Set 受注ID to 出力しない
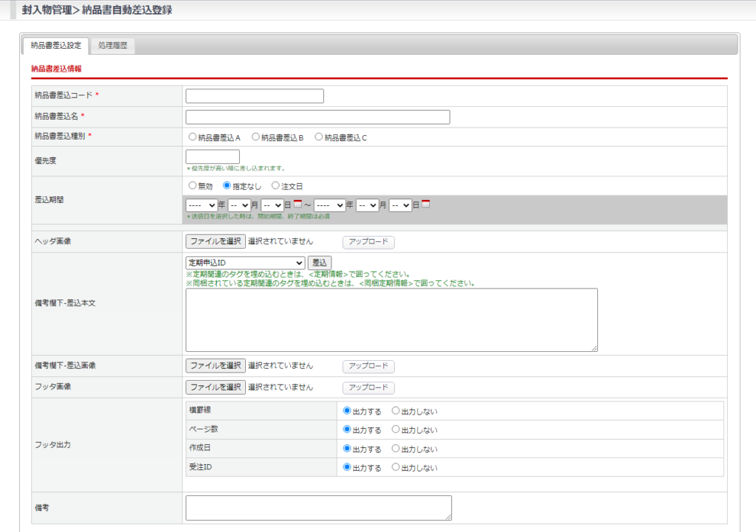The image size is (756, 532). (x=396, y=467)
